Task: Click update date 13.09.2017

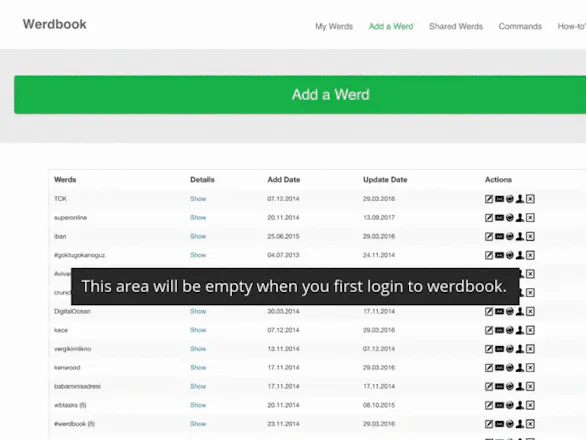Action: coord(379,218)
